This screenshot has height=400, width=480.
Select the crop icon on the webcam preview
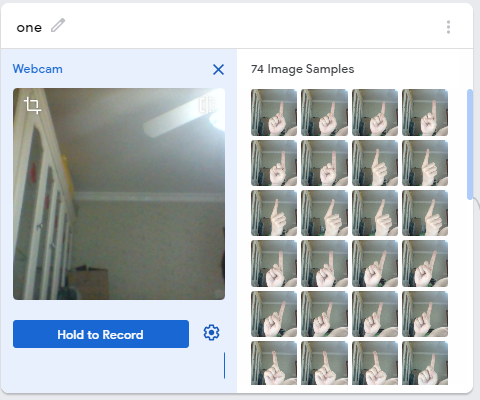click(32, 105)
